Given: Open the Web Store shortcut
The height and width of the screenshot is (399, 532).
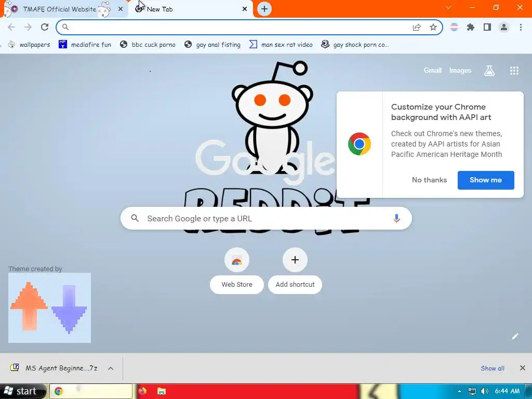Looking at the screenshot, I should (237, 271).
